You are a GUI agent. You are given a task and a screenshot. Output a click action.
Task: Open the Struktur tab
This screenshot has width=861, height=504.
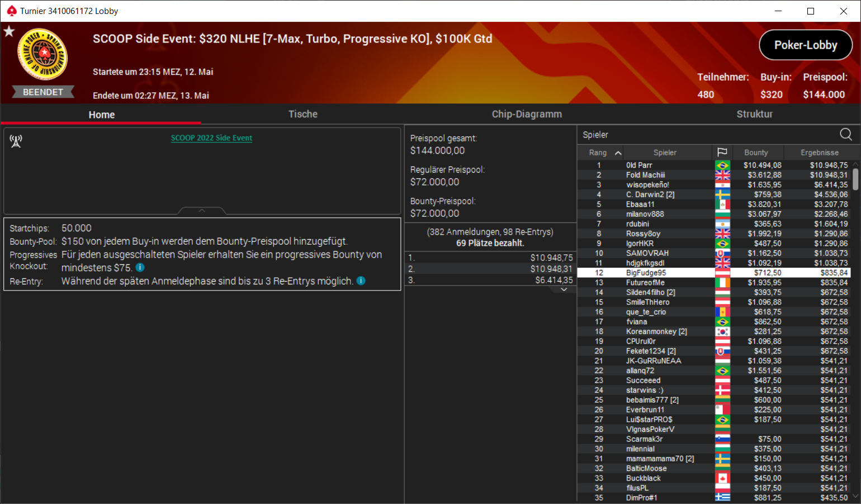point(754,114)
